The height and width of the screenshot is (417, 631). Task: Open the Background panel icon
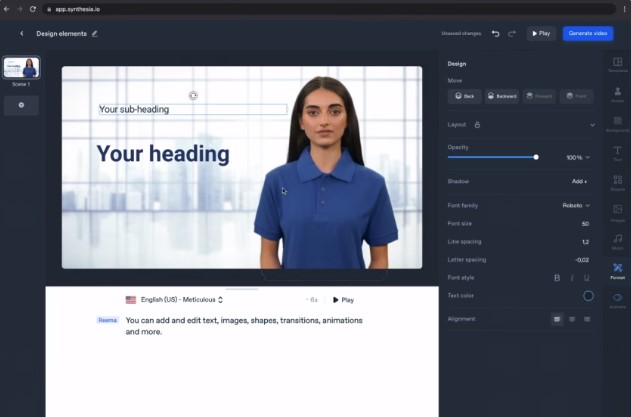coord(617,124)
